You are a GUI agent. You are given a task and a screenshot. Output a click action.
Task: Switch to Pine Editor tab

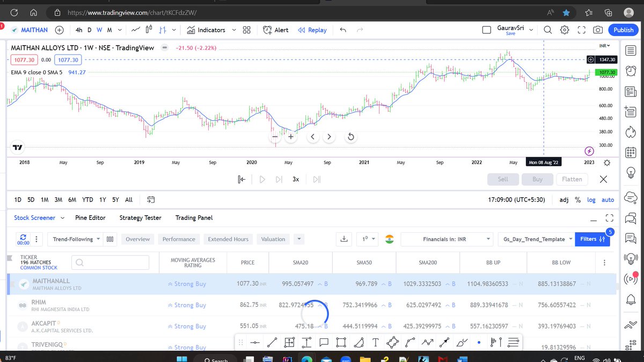tap(90, 218)
